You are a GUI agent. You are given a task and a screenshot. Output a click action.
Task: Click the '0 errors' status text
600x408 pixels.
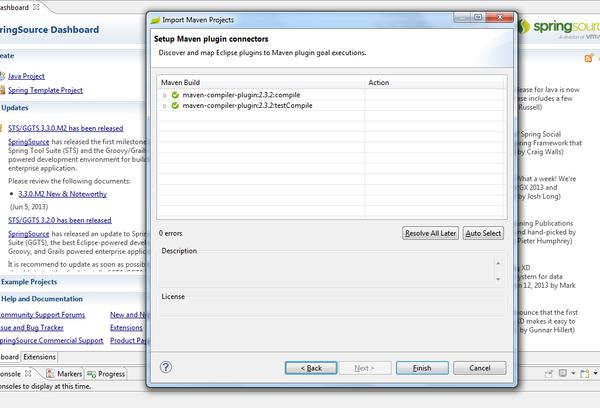[171, 233]
